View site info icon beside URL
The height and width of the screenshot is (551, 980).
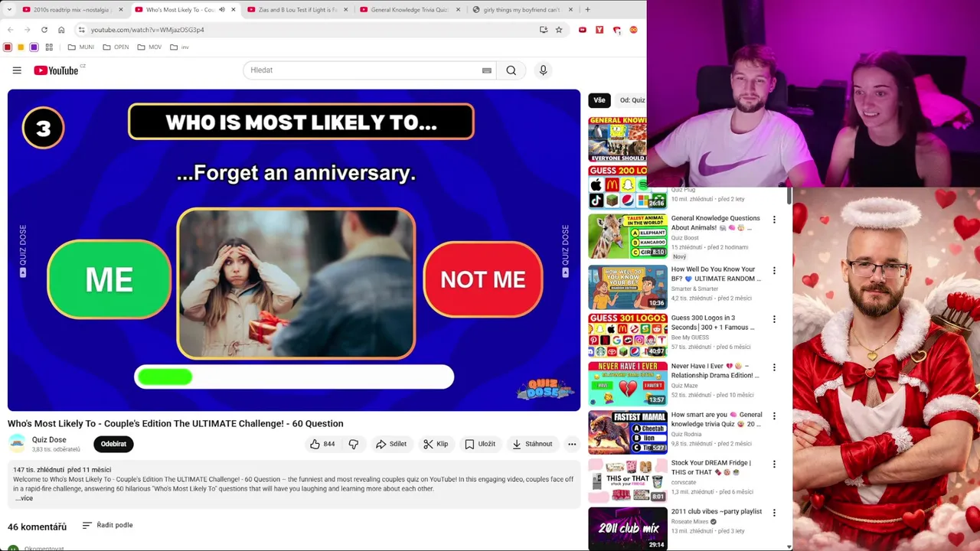pyautogui.click(x=81, y=30)
